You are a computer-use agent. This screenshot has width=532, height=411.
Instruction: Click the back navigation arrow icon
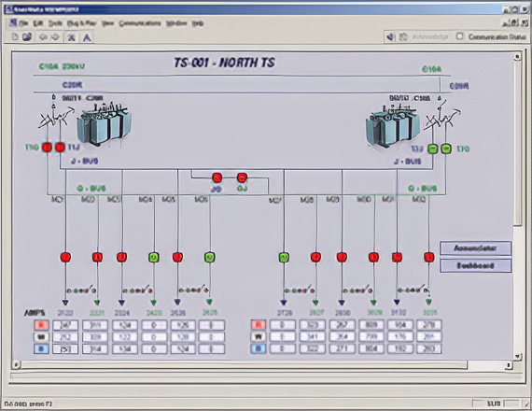[43, 37]
